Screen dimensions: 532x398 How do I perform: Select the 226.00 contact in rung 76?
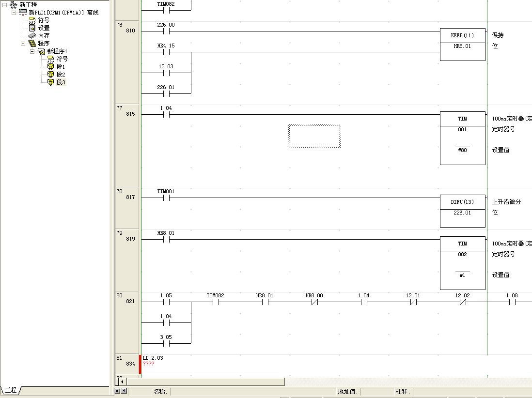pyautogui.click(x=166, y=31)
